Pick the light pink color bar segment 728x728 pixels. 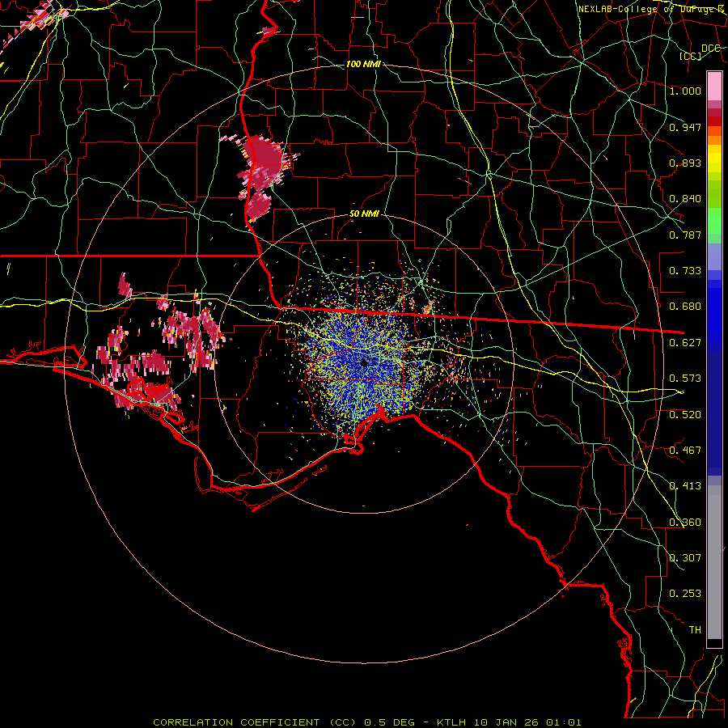(x=714, y=86)
